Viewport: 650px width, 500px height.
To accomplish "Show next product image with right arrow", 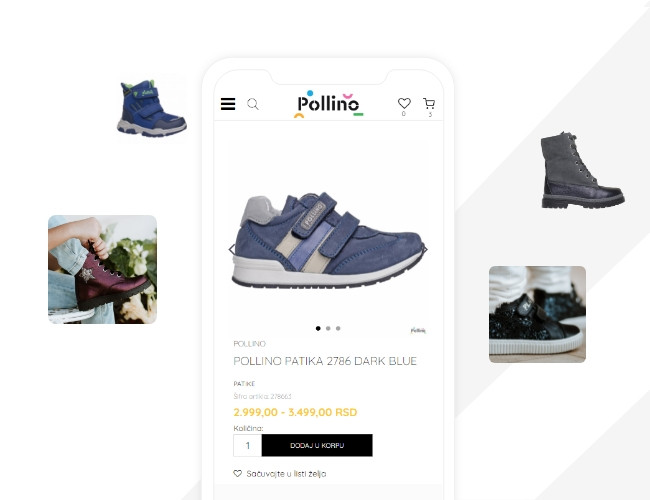I will 425,249.
